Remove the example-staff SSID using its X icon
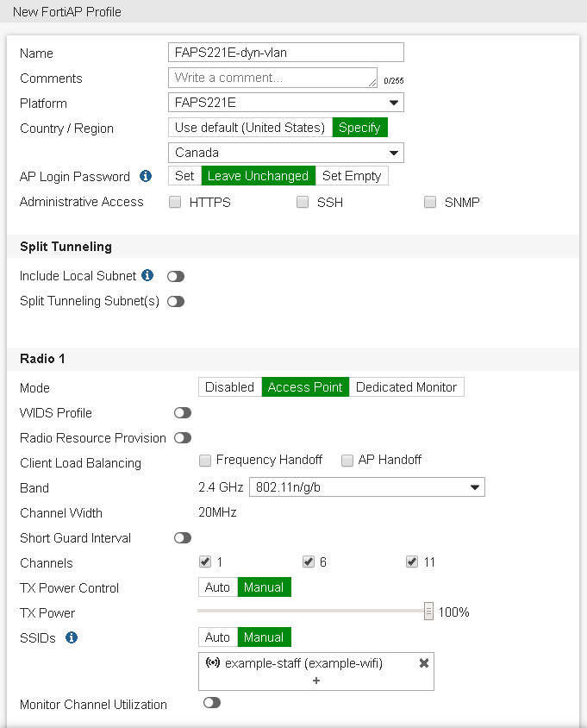This screenshot has width=587, height=728. (x=422, y=663)
